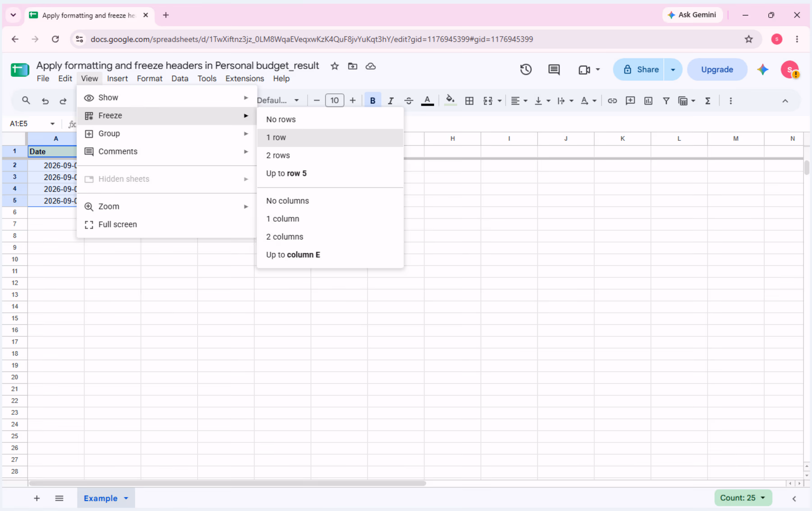812x511 pixels.
Task: Collapse the menus with the chevron
Action: click(x=785, y=101)
